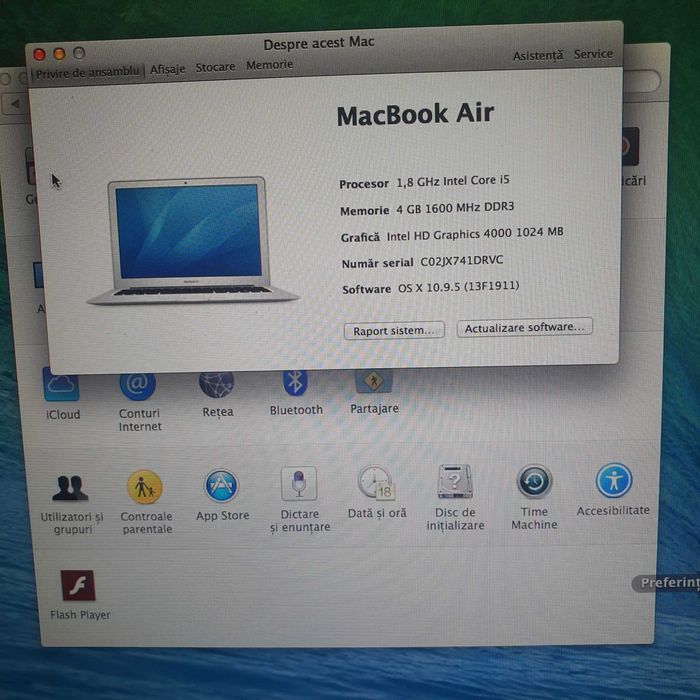Close the Despre acest Mac window
The image size is (700, 700).
coord(39,54)
